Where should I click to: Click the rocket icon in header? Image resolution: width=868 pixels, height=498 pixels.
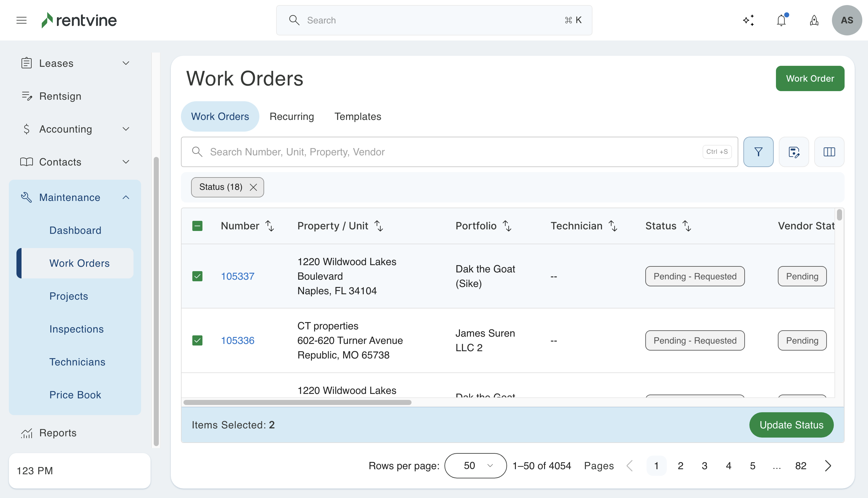pos(814,20)
